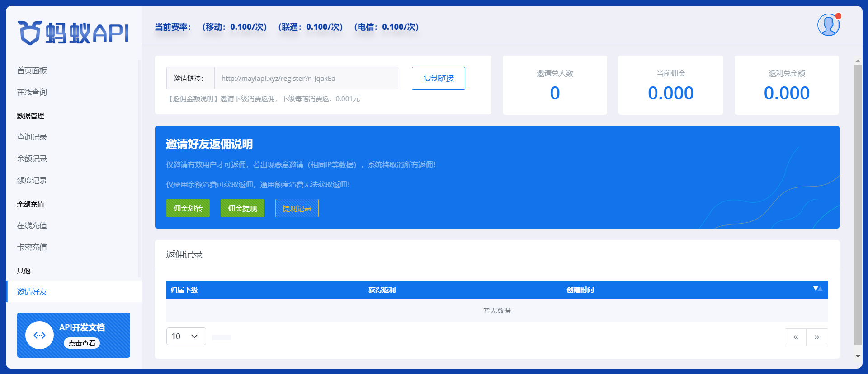
Task: Click the 点击查看 docs link
Action: [x=82, y=343]
